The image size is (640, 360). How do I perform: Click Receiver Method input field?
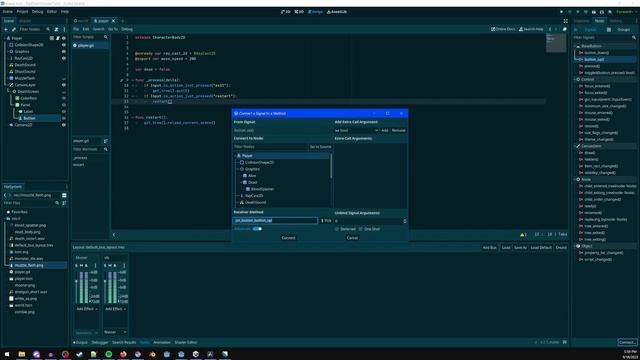pyautogui.click(x=276, y=221)
